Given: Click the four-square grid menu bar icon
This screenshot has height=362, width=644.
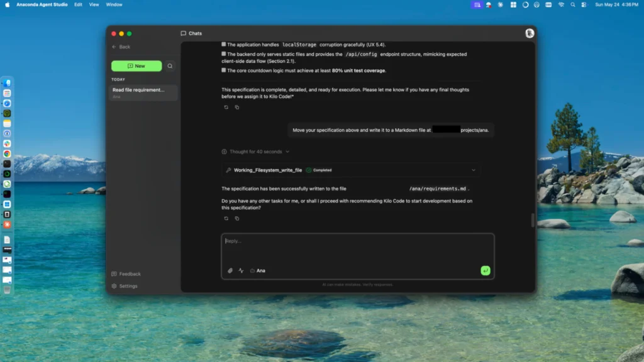Looking at the screenshot, I should (x=513, y=4).
